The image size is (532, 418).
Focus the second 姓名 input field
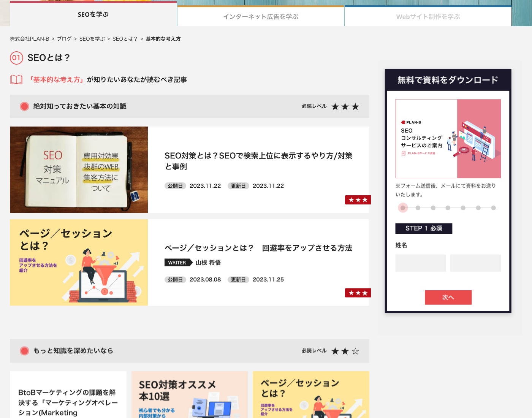(x=475, y=263)
